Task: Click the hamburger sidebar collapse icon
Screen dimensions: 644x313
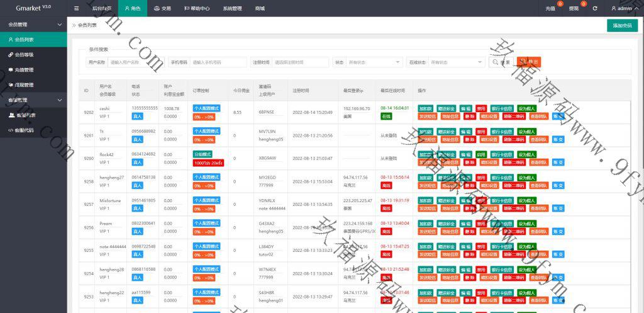Action: click(77, 8)
